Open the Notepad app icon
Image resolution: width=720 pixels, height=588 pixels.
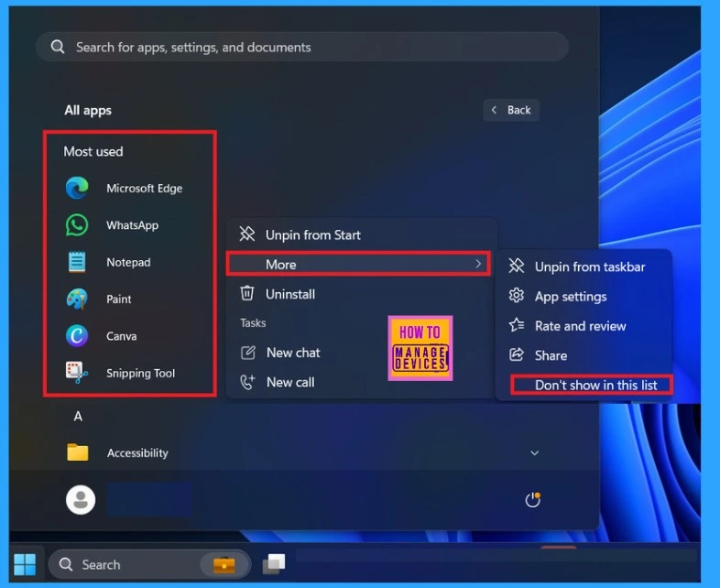click(x=77, y=262)
